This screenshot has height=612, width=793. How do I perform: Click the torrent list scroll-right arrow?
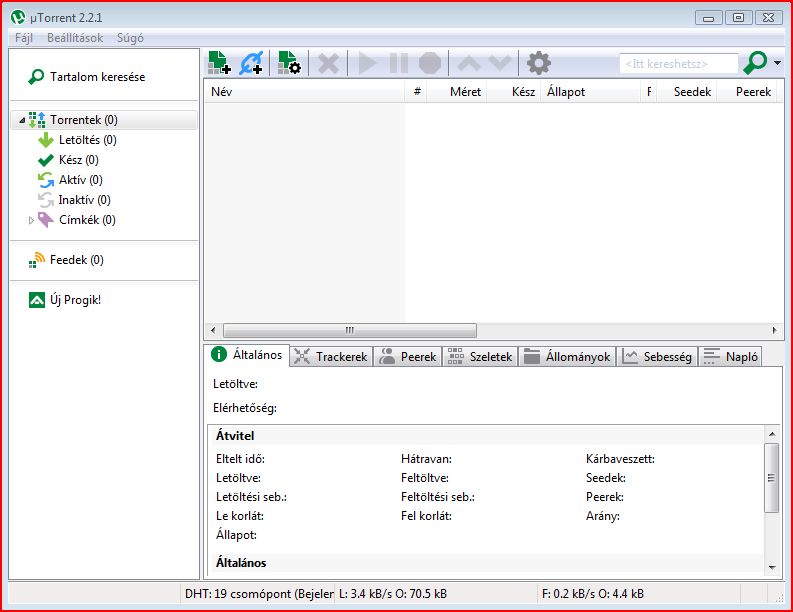tap(774, 330)
